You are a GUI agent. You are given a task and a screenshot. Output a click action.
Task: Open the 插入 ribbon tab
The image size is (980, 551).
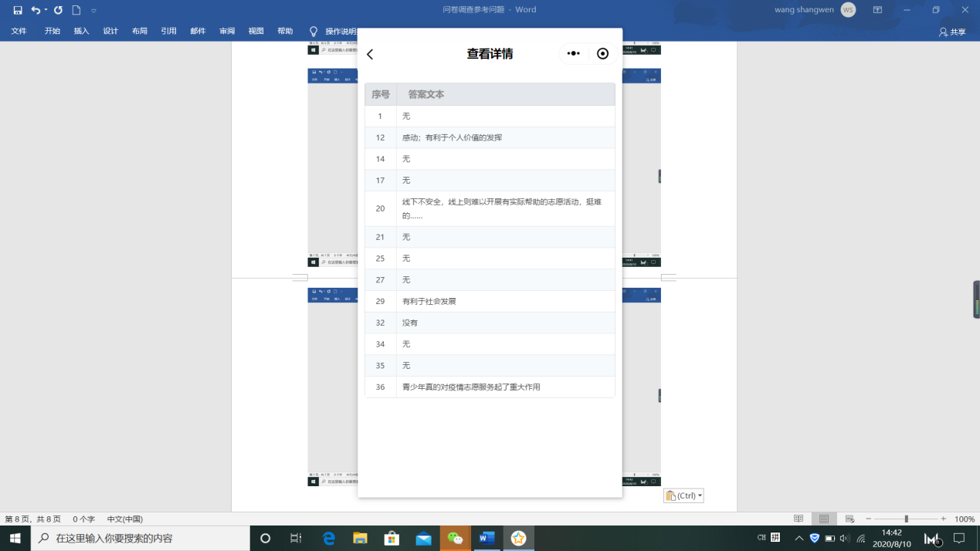coord(81,31)
